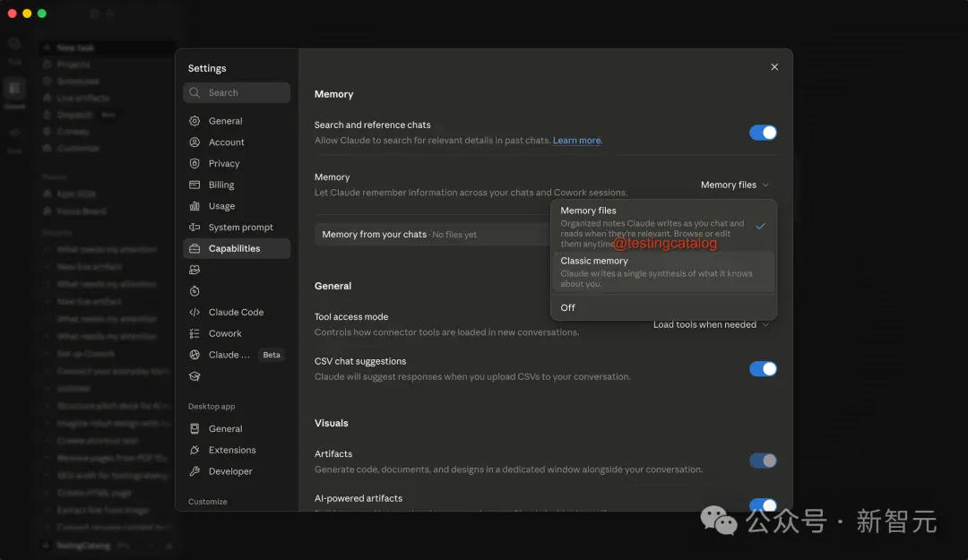The width and height of the screenshot is (968, 560).
Task: Click the unlabeled hand-heart icon below Capabilities
Action: pos(194,270)
